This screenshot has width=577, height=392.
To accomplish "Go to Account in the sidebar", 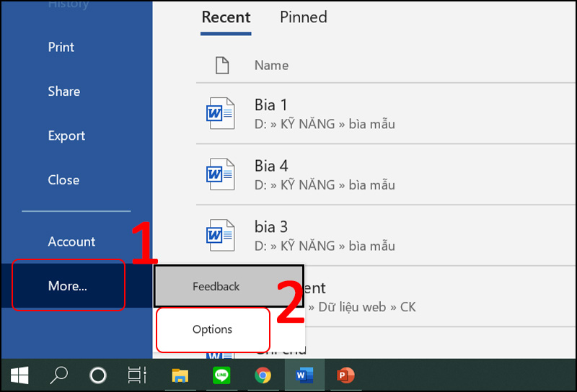I will [71, 242].
